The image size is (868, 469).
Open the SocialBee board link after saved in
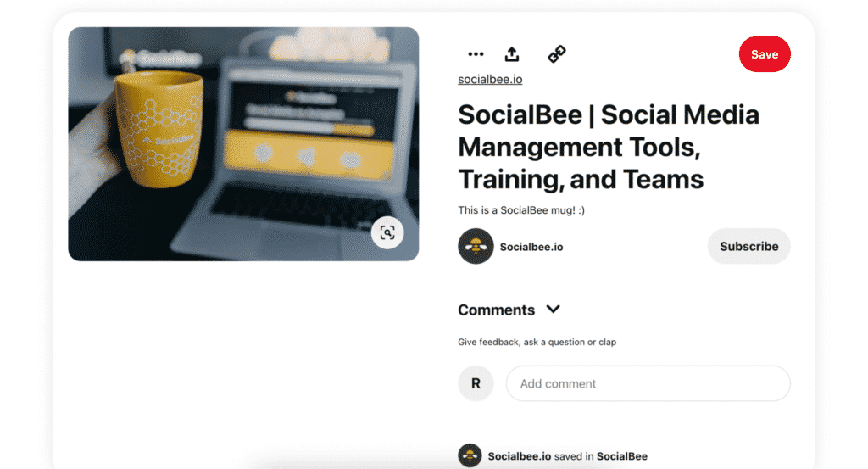621,456
